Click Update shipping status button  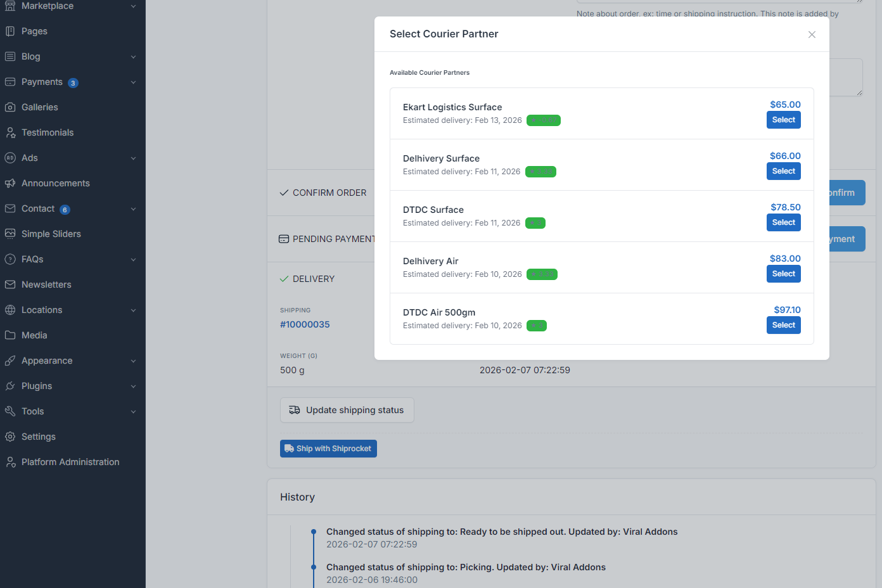[347, 410]
